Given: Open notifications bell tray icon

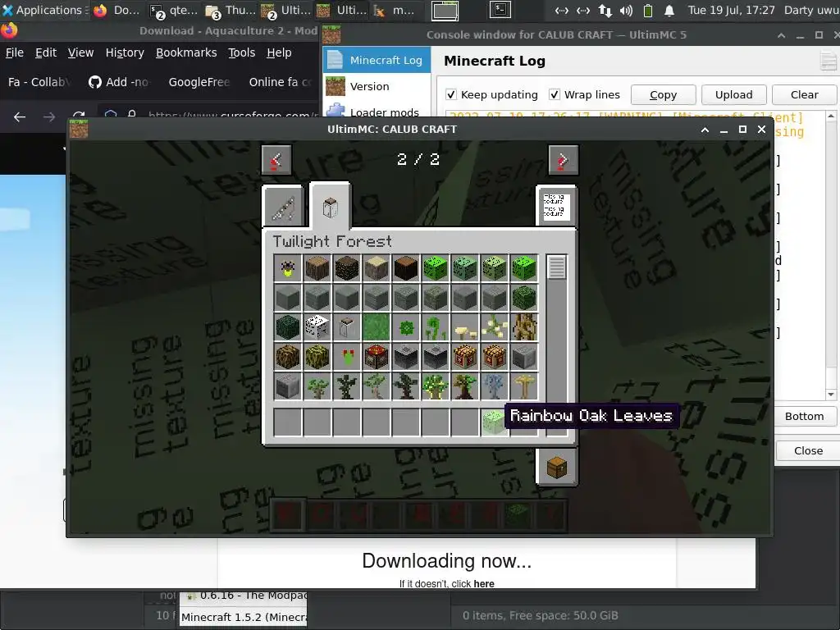Looking at the screenshot, I should click(x=669, y=10).
